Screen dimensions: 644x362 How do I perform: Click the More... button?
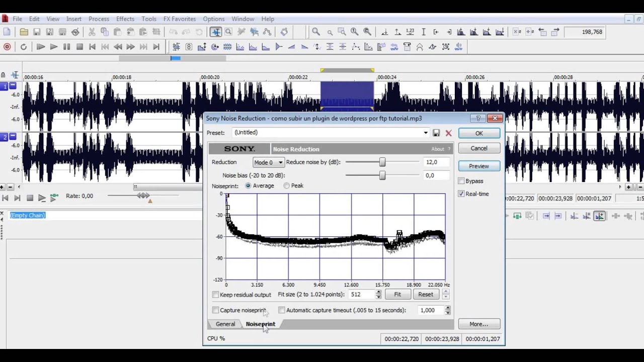pos(479,324)
